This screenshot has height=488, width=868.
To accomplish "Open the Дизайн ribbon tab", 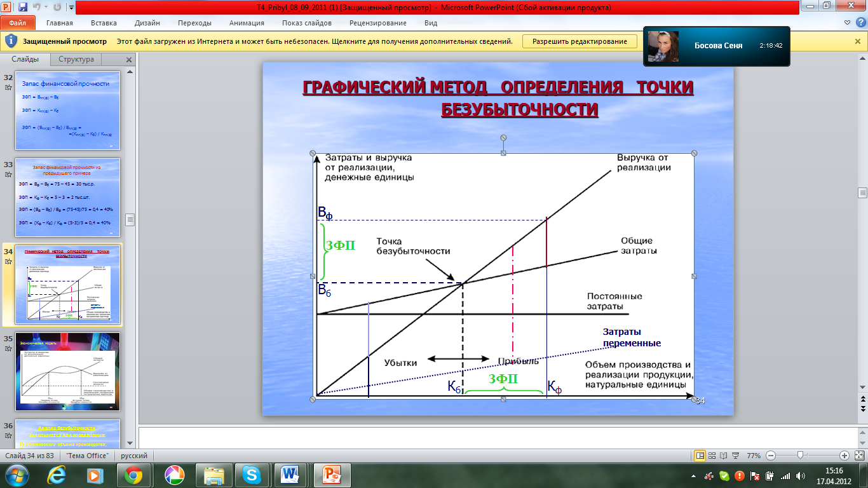I will click(x=147, y=23).
